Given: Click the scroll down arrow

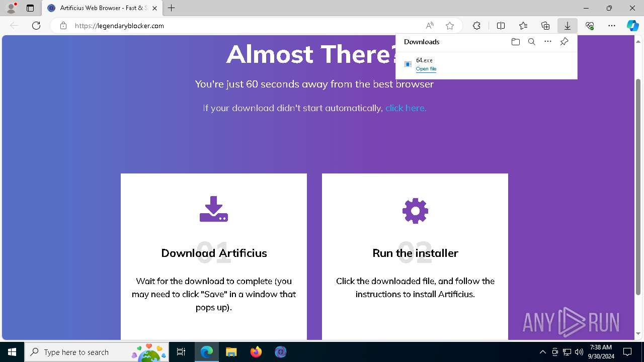Looking at the screenshot, I should pyautogui.click(x=638, y=333).
